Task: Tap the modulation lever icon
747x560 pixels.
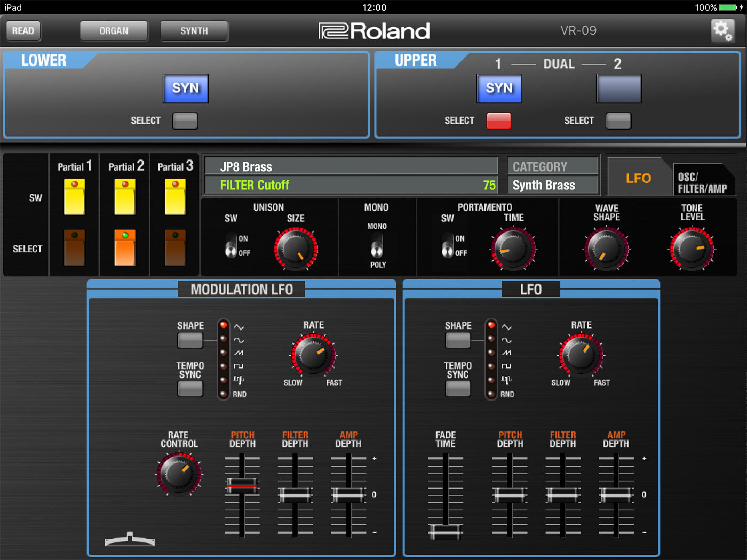Action: coord(130,539)
